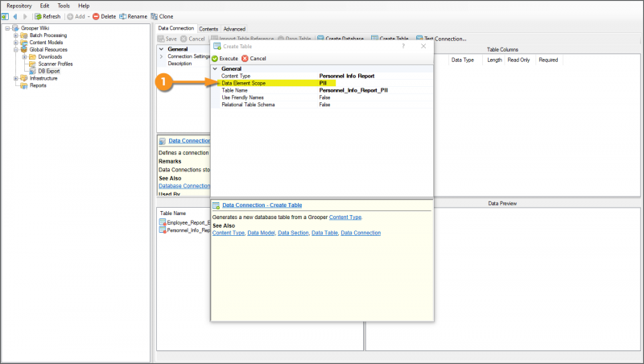Click Execute in Create Table dialog
The height and width of the screenshot is (364, 644).
(225, 58)
